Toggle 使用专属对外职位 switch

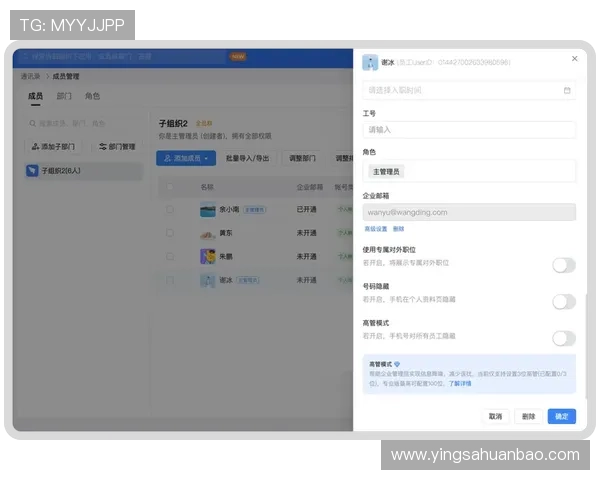(x=564, y=265)
